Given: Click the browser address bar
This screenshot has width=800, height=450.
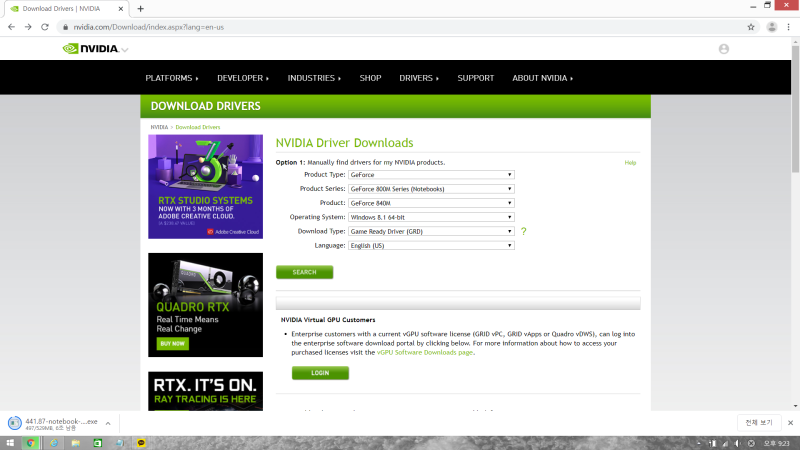Looking at the screenshot, I should 403,27.
